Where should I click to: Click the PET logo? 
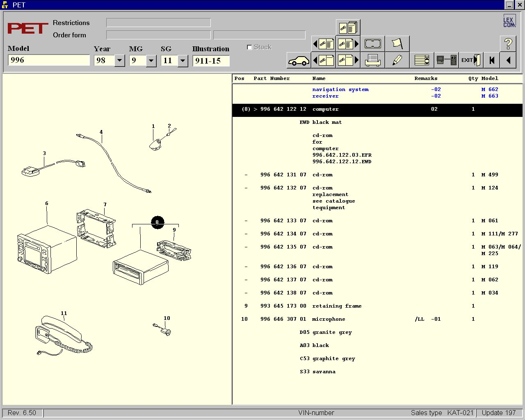click(x=28, y=28)
